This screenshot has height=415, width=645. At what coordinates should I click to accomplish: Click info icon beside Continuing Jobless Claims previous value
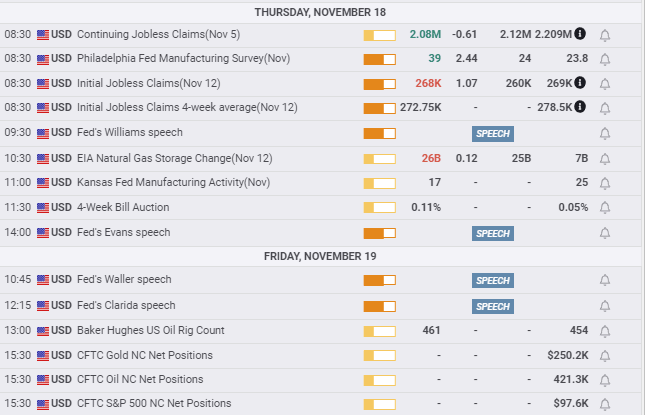(x=581, y=34)
